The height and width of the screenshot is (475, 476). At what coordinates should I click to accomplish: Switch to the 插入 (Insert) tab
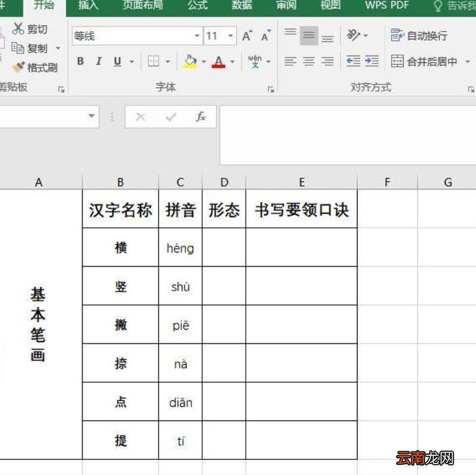[x=89, y=5]
